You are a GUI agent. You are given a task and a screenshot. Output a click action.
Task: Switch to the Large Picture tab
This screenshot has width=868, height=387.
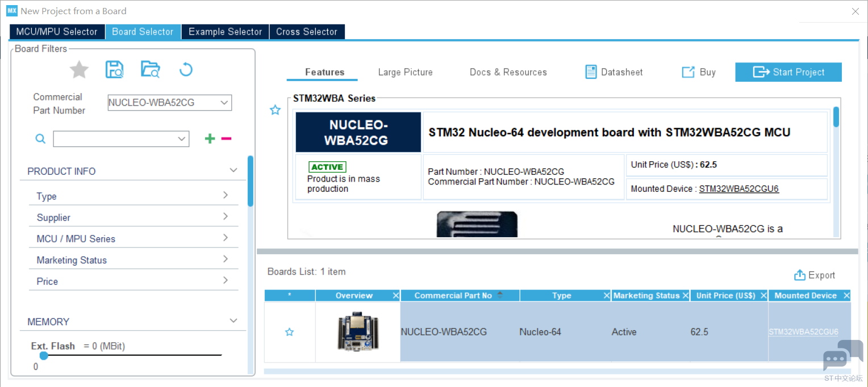[405, 72]
